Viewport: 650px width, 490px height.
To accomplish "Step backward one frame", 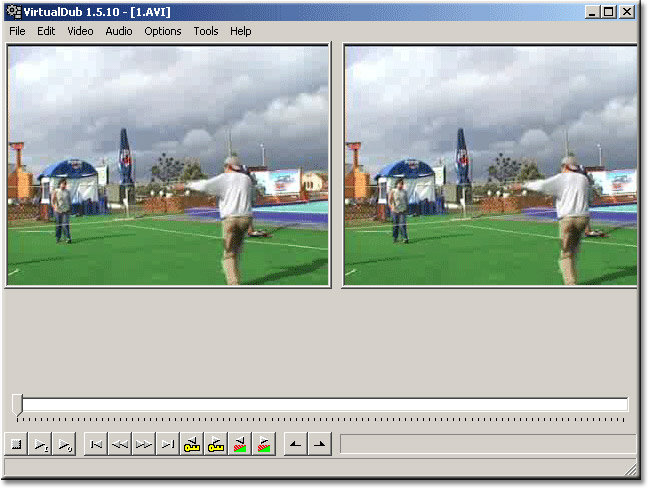I will pos(120,444).
